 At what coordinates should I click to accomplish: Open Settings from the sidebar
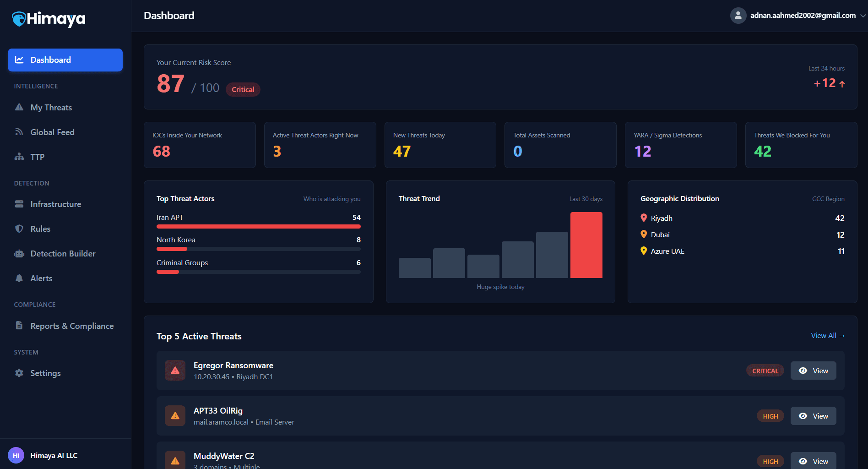[x=45, y=373]
